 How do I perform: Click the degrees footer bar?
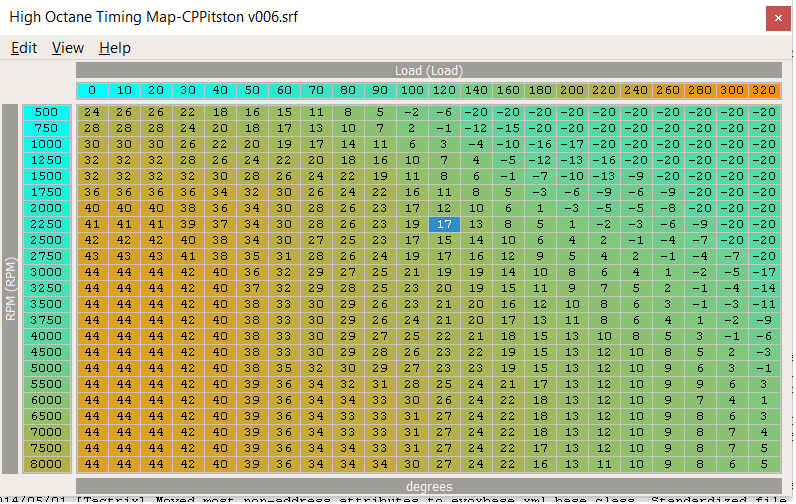(428, 485)
